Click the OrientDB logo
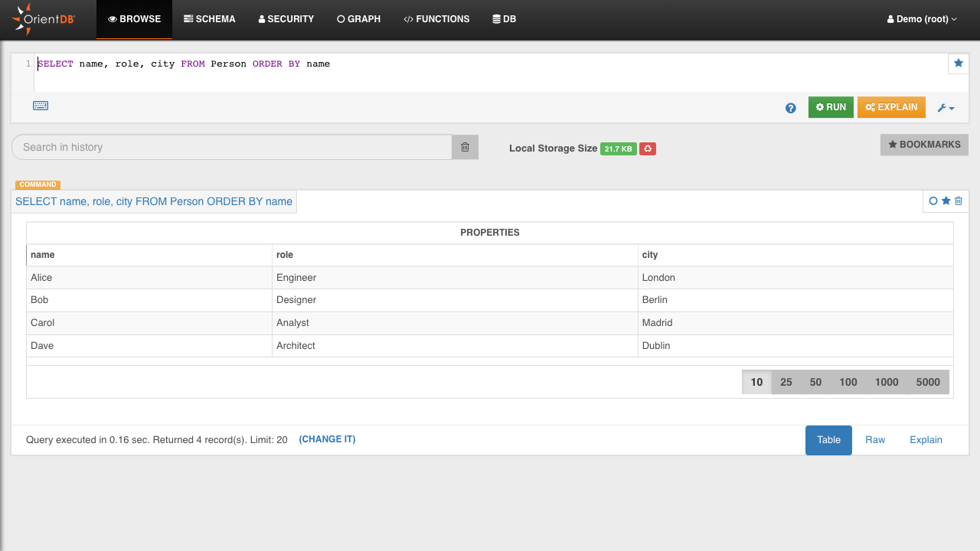This screenshot has height=551, width=980. [44, 19]
